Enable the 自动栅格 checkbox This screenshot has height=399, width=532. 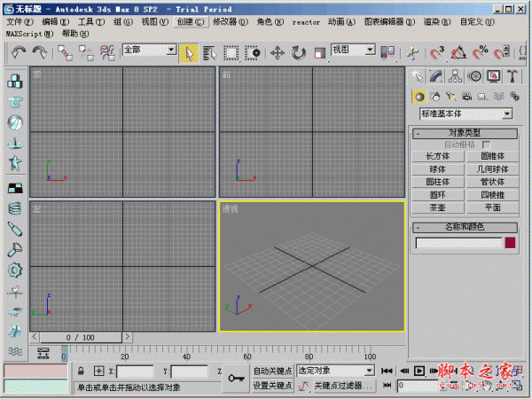tap(487, 145)
